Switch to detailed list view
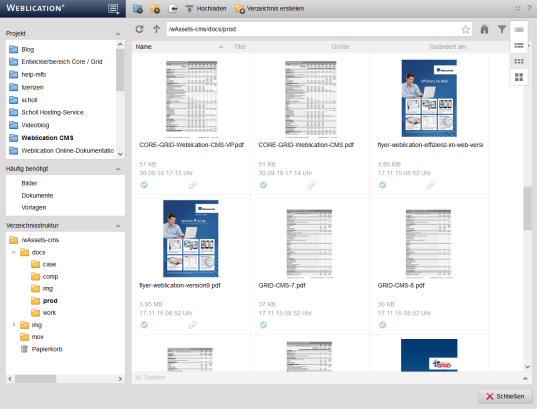 (x=519, y=45)
